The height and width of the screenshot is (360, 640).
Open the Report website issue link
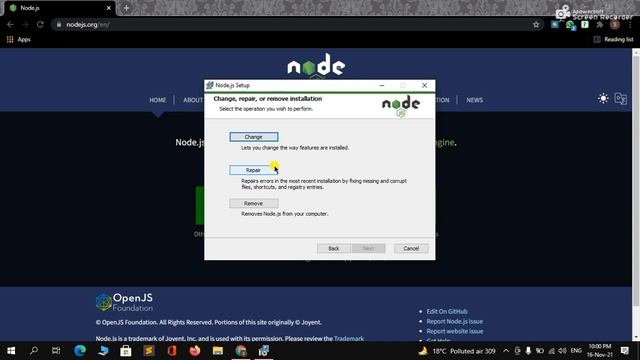455,331
